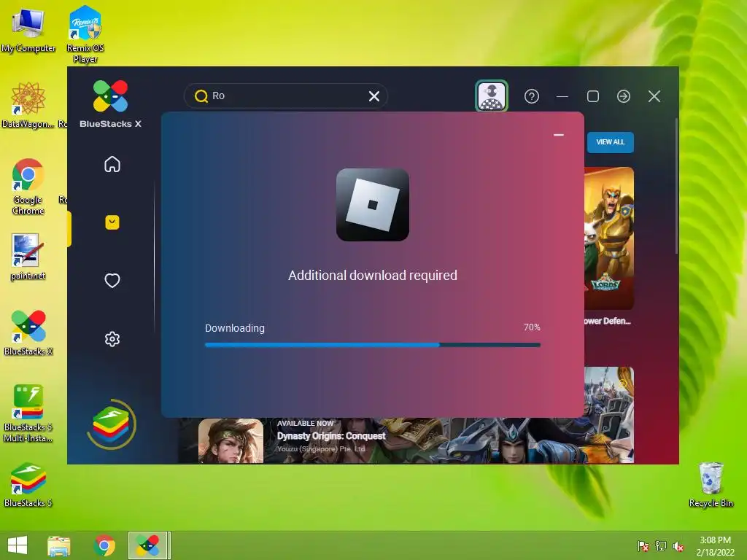Click the Roblox app icon in dialog
The width and height of the screenshot is (747, 560).
tap(373, 205)
